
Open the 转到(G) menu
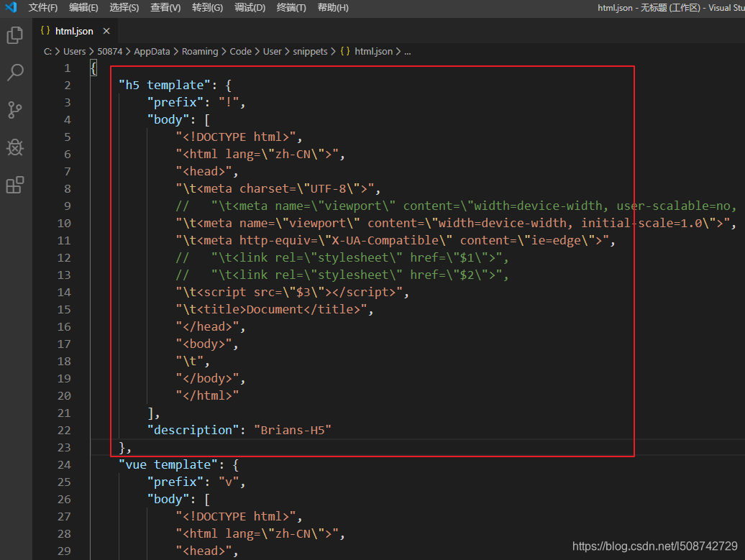pos(207,8)
